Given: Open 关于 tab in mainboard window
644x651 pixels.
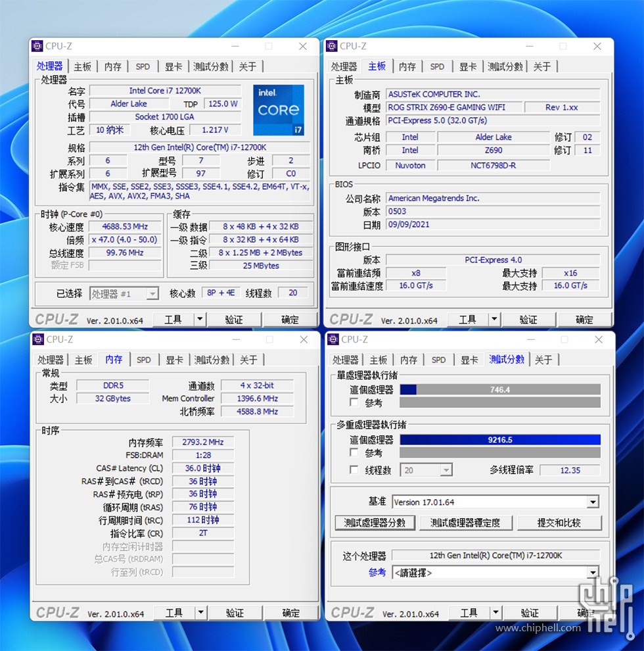Looking at the screenshot, I should (542, 66).
